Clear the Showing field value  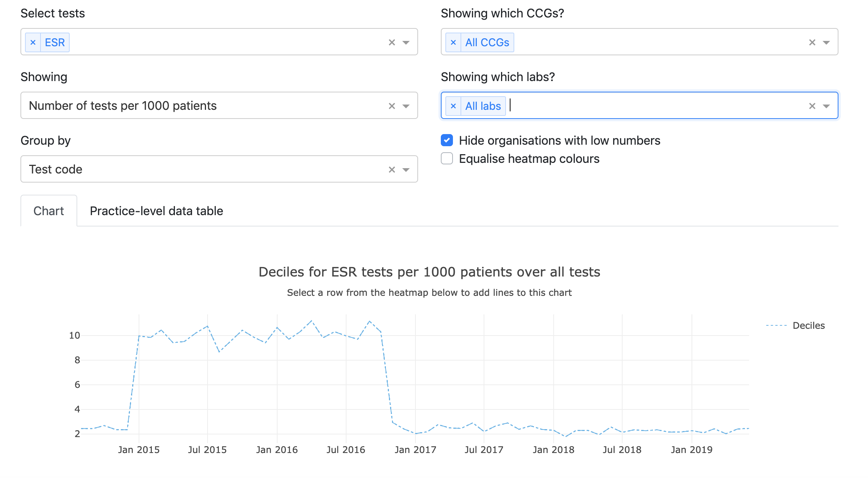392,106
